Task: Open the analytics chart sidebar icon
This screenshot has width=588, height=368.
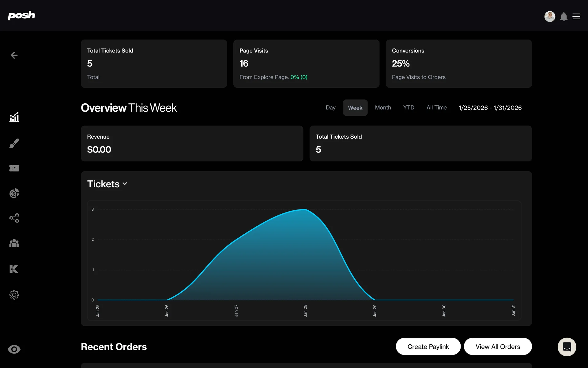Action: [x=14, y=117]
